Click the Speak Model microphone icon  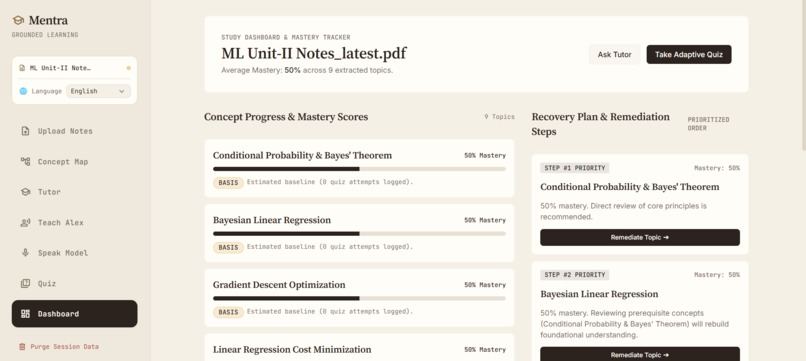click(25, 253)
